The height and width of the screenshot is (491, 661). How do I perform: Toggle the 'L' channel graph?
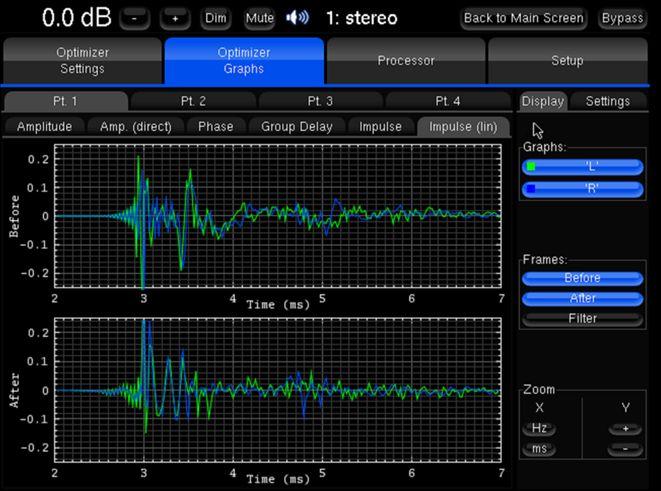[x=582, y=166]
